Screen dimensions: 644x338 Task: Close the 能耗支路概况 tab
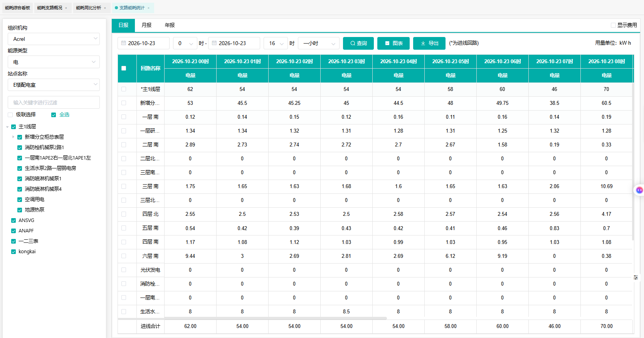[66, 8]
